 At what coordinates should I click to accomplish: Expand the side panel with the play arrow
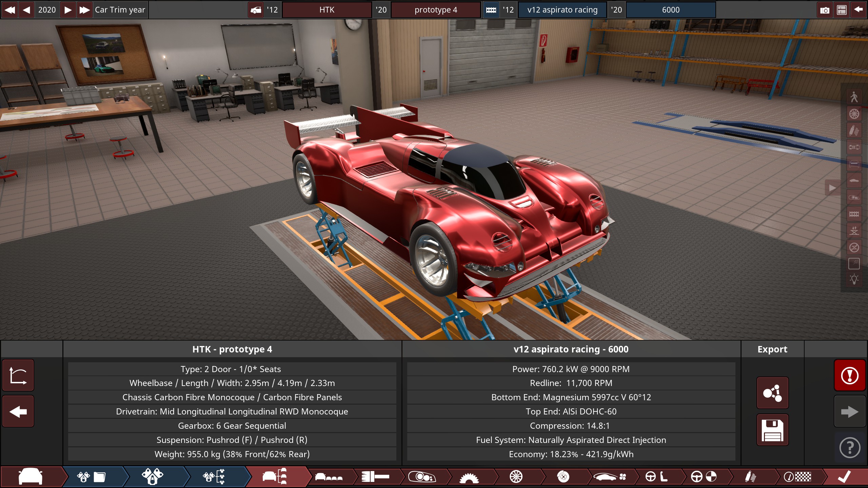click(832, 188)
